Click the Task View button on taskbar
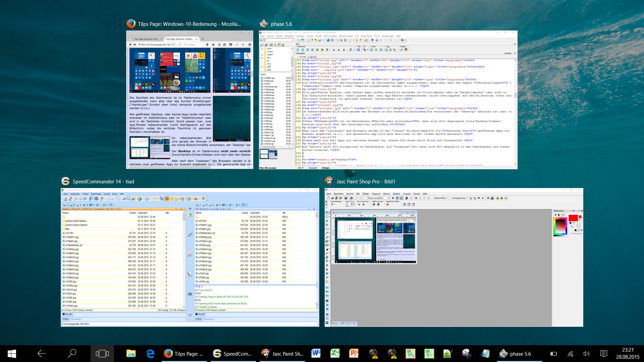This screenshot has height=362, width=644. pos(102,354)
